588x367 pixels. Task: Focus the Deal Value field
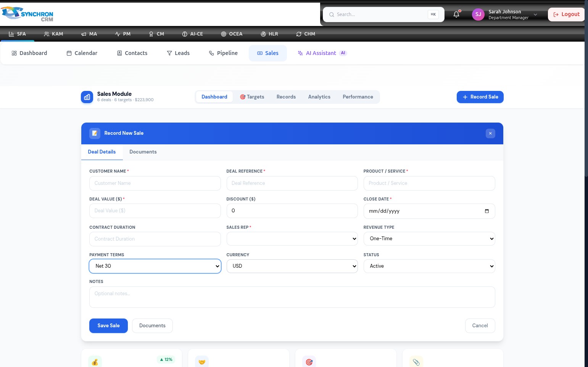[155, 211]
